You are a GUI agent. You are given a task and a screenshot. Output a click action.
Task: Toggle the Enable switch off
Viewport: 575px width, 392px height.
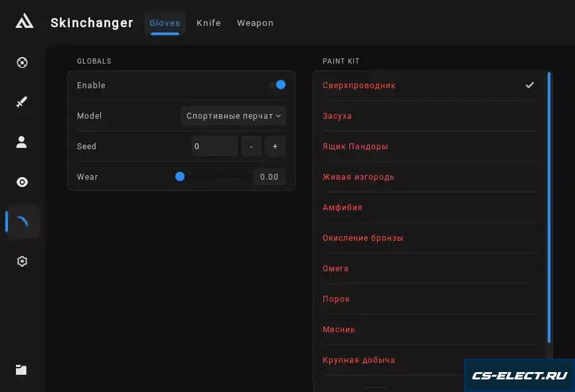278,85
